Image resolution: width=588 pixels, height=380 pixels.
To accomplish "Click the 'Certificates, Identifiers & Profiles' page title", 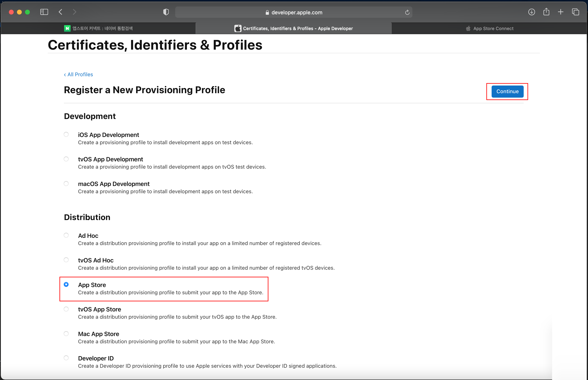I will pyautogui.click(x=155, y=45).
